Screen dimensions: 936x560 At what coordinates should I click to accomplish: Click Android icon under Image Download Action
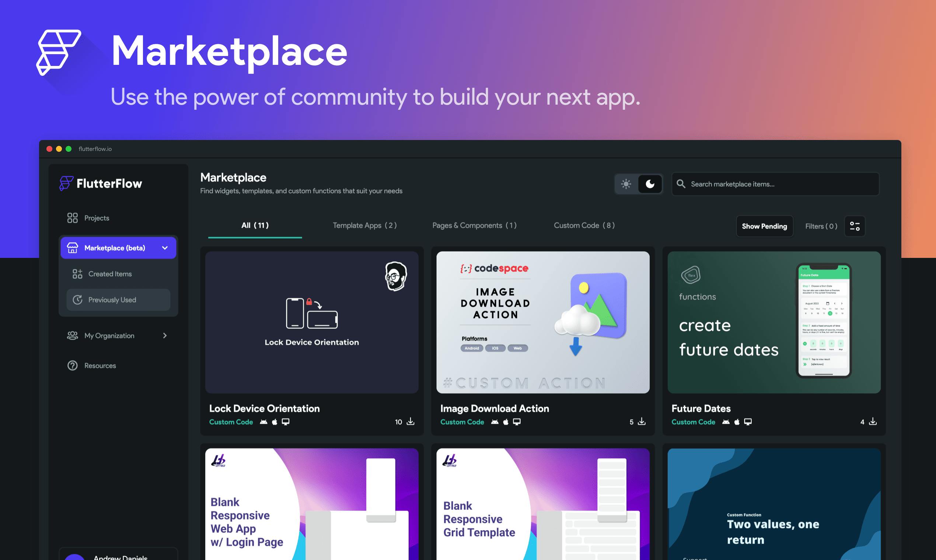tap(495, 421)
